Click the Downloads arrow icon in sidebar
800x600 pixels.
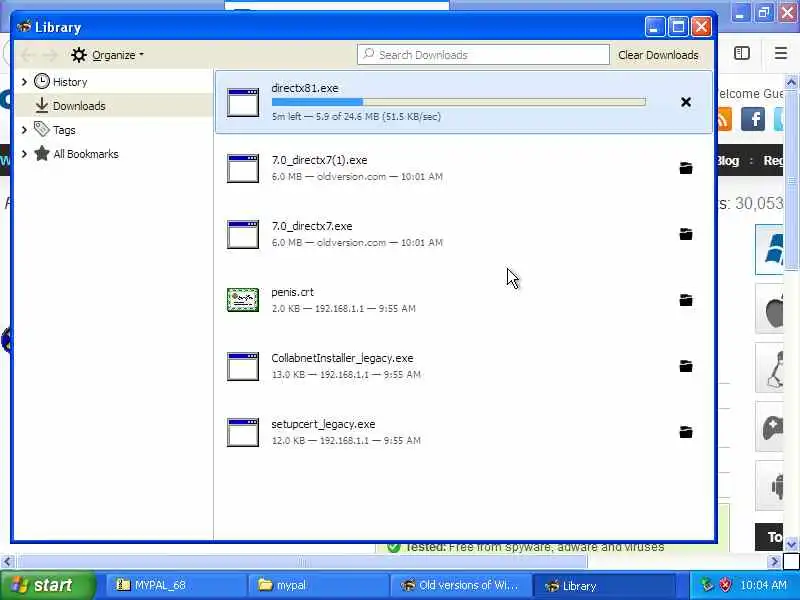click(42, 106)
